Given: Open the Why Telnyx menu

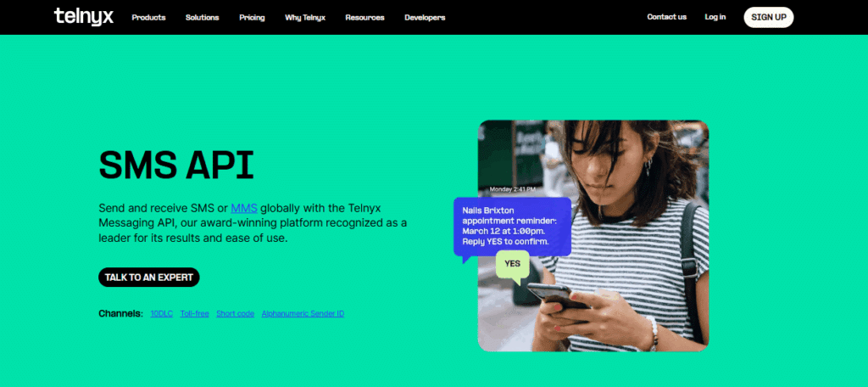Looking at the screenshot, I should point(305,17).
